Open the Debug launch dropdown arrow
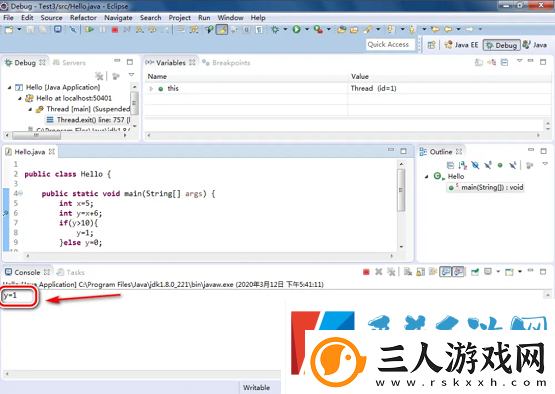Image resolution: width=555 pixels, height=394 pixels. [x=285, y=29]
